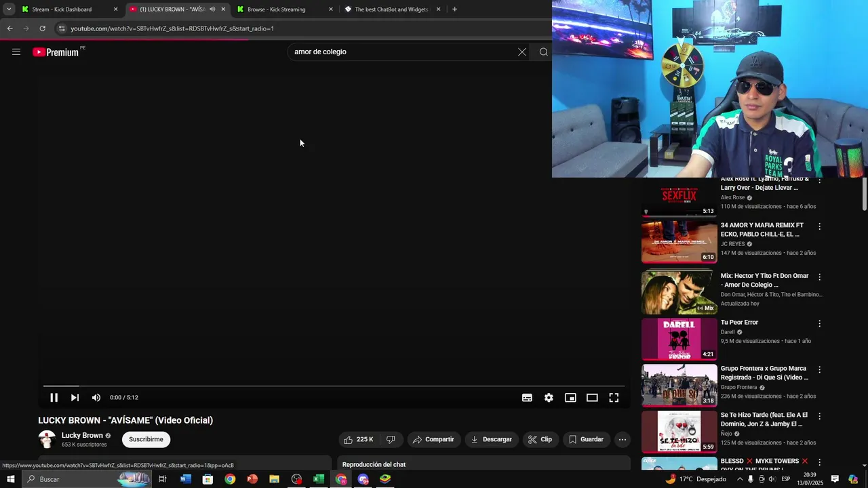Image resolution: width=868 pixels, height=488 pixels.
Task: Open the site information icon in address bar
Action: [x=62, y=28]
